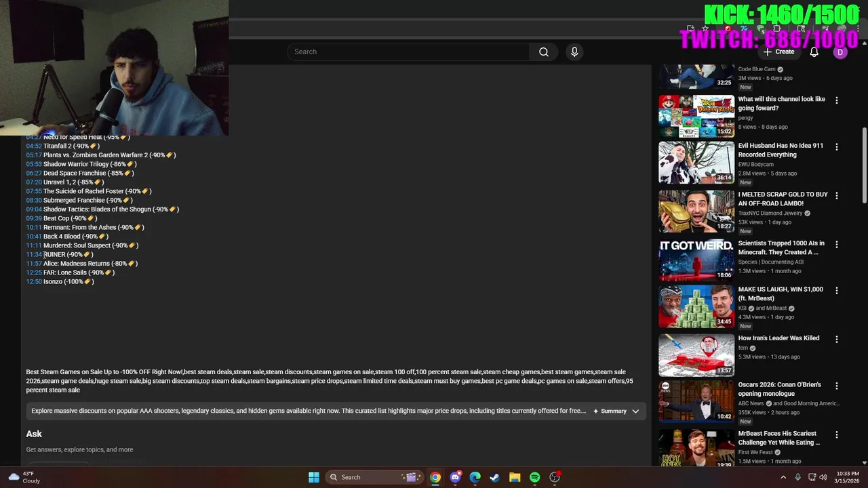The image size is (868, 488).
Task: Jump to 07:55 Rachel Foster timestamp
Action: [34, 191]
